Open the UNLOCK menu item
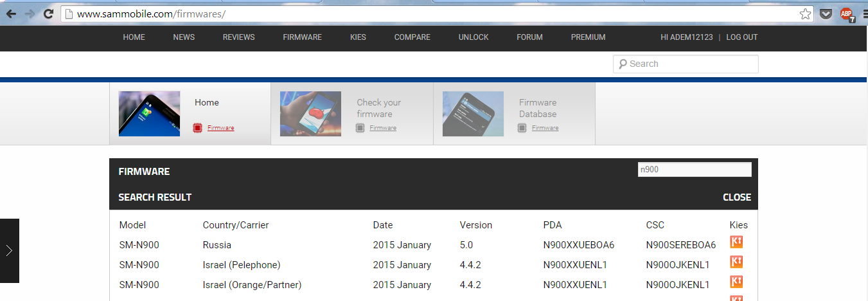Image resolution: width=868 pixels, height=301 pixels. (474, 37)
